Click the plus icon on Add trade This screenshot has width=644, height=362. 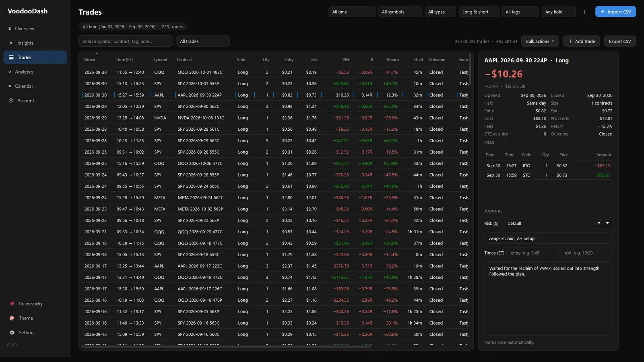[570, 41]
